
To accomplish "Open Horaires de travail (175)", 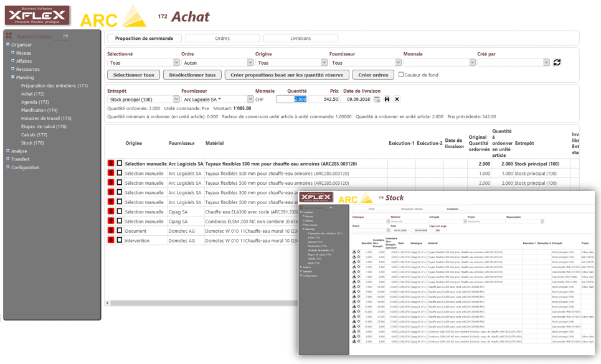I will (x=46, y=118).
